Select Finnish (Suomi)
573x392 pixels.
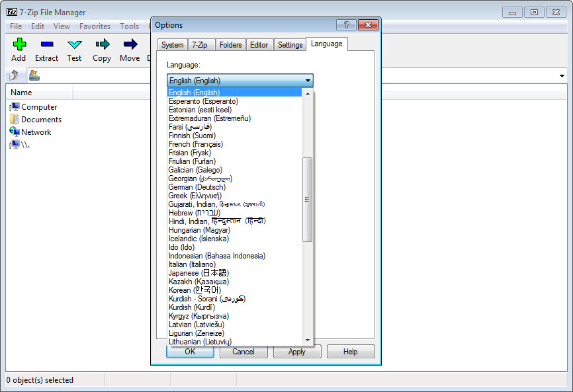pyautogui.click(x=235, y=136)
